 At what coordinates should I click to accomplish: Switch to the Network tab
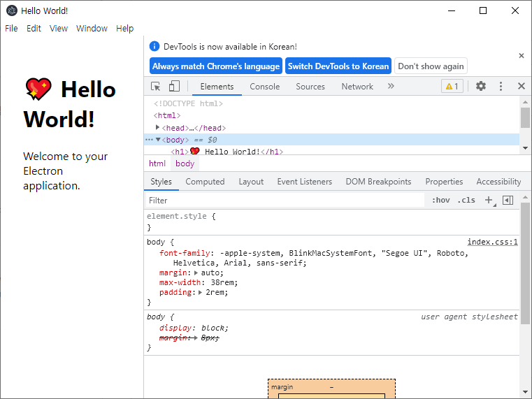357,87
